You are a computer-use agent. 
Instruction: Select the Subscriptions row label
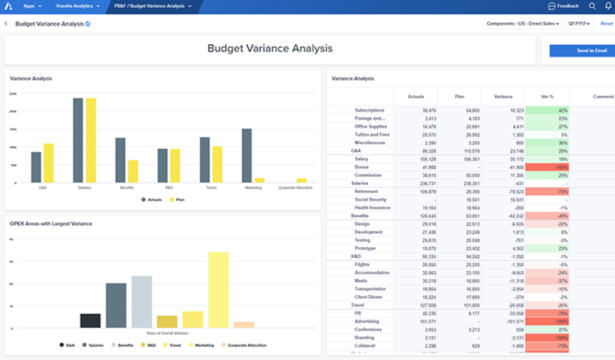tap(369, 110)
